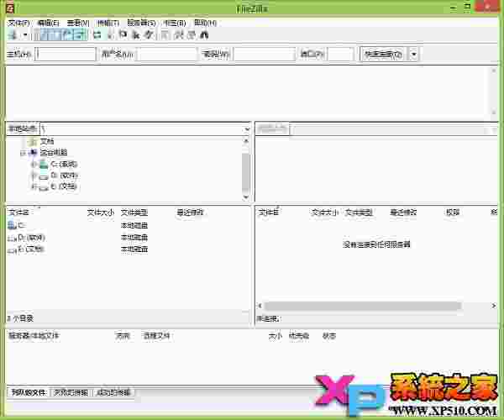Open the directory listing filters icon
This screenshot has width=504, height=420.
pos(165,34)
